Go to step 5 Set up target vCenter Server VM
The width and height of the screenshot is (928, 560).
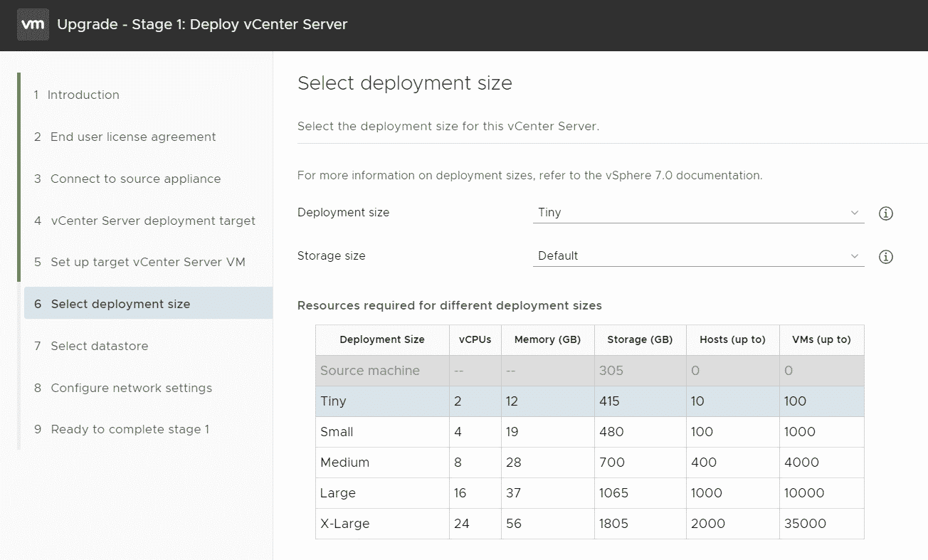pyautogui.click(x=139, y=262)
